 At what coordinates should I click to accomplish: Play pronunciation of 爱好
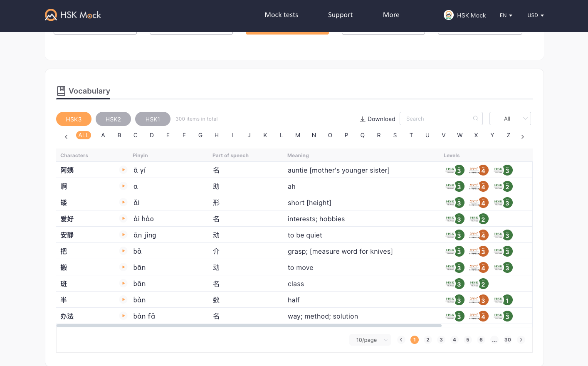pos(123,218)
